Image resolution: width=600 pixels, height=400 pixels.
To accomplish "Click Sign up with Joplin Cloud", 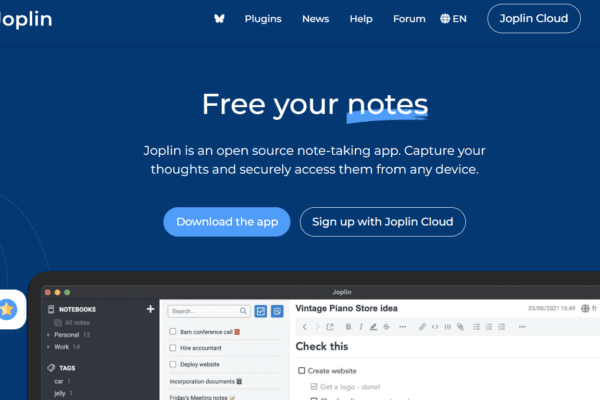I will [382, 222].
